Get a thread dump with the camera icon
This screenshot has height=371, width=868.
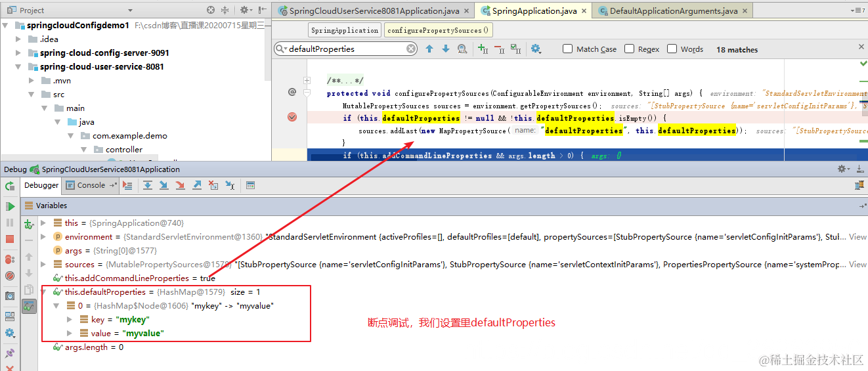[10, 296]
